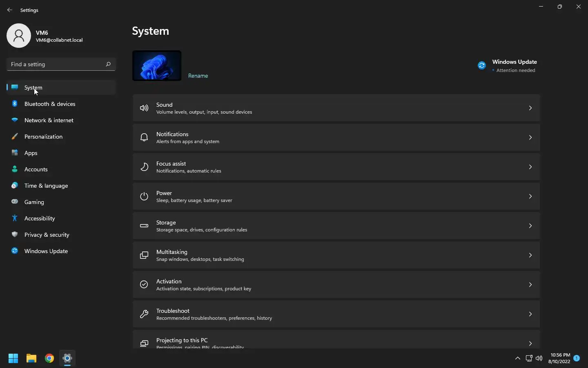588x368 pixels.
Task: Click the VM6@collabnet.local account text
Action: 59,40
